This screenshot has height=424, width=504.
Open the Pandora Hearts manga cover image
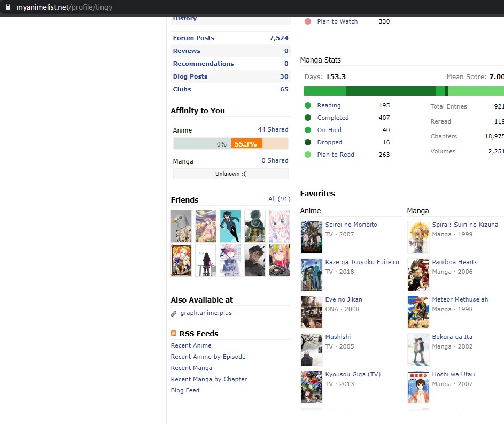418,275
